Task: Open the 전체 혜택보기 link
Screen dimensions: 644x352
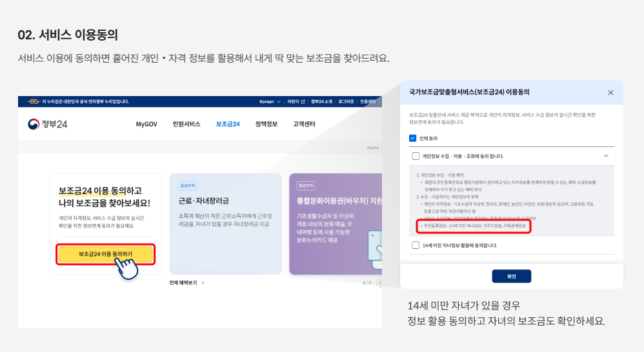Action: [183, 282]
